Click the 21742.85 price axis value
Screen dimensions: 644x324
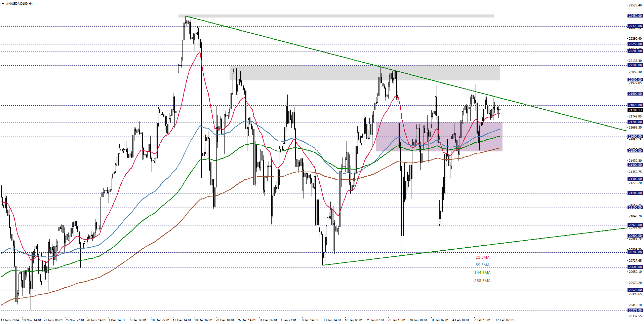click(x=635, y=116)
